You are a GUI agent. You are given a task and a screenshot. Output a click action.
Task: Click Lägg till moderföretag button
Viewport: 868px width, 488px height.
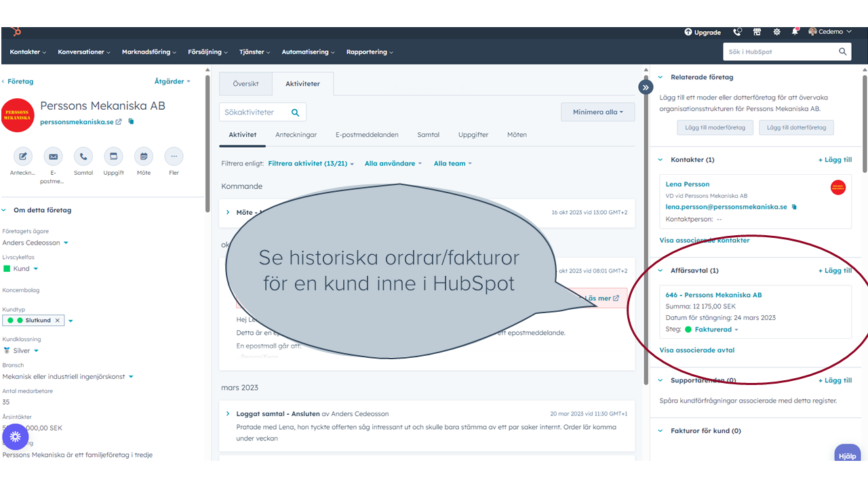click(x=715, y=127)
